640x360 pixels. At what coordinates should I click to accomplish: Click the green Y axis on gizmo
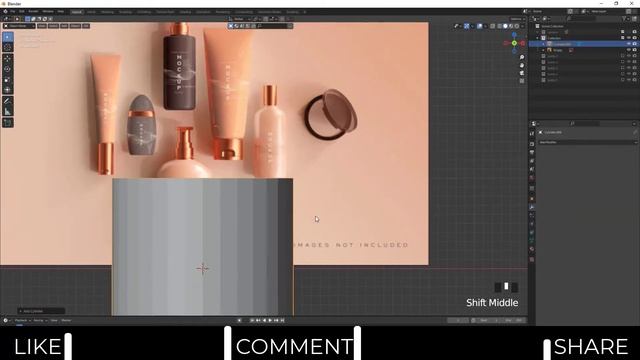click(x=514, y=43)
